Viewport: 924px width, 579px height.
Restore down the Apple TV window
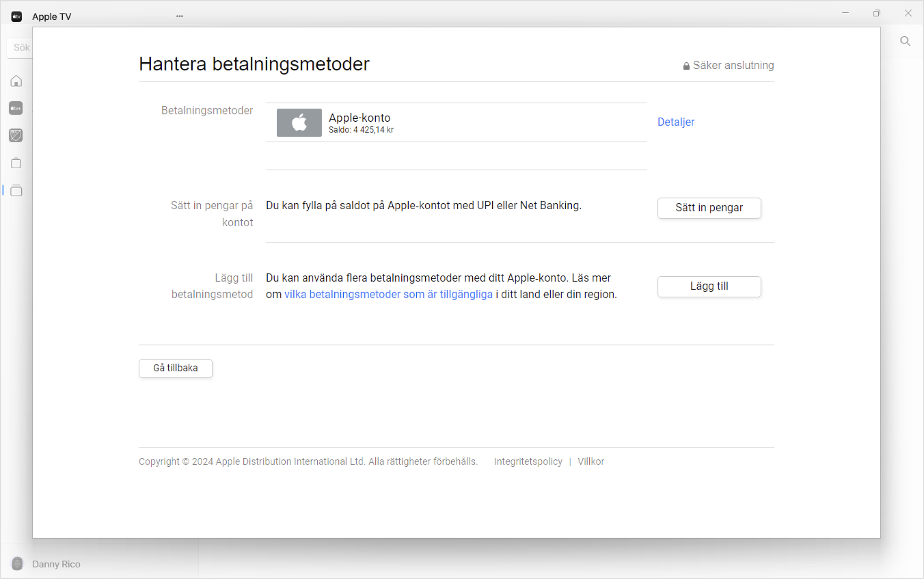point(877,13)
